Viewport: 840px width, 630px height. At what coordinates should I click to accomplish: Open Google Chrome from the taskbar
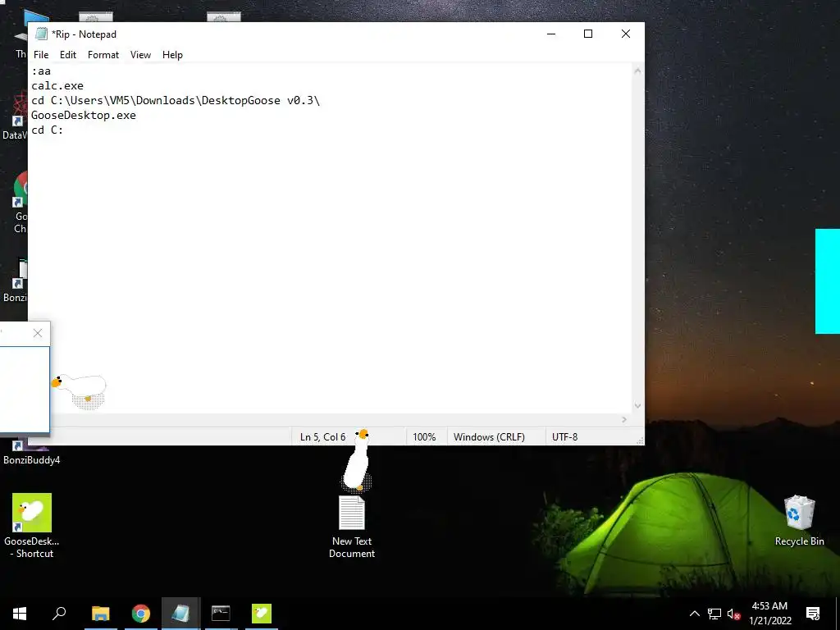click(x=141, y=614)
